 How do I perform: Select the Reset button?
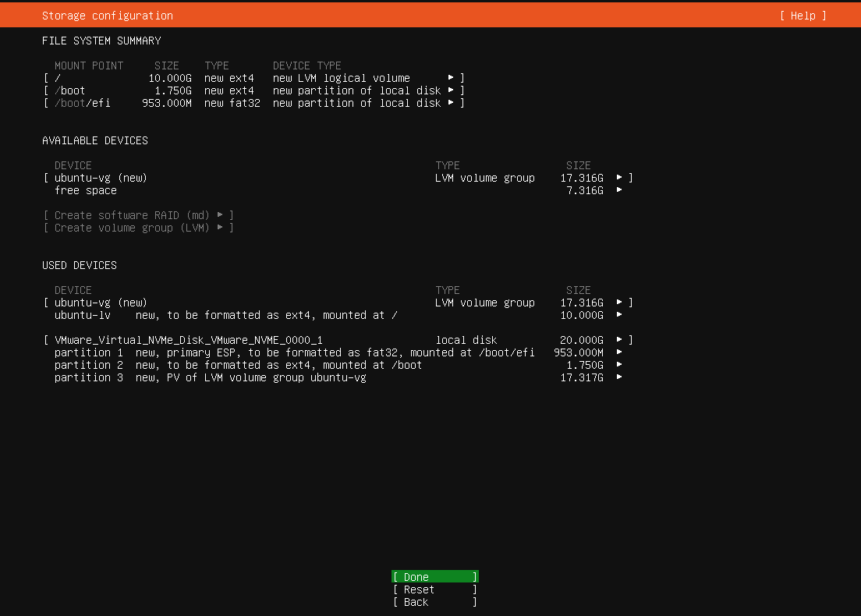435,589
